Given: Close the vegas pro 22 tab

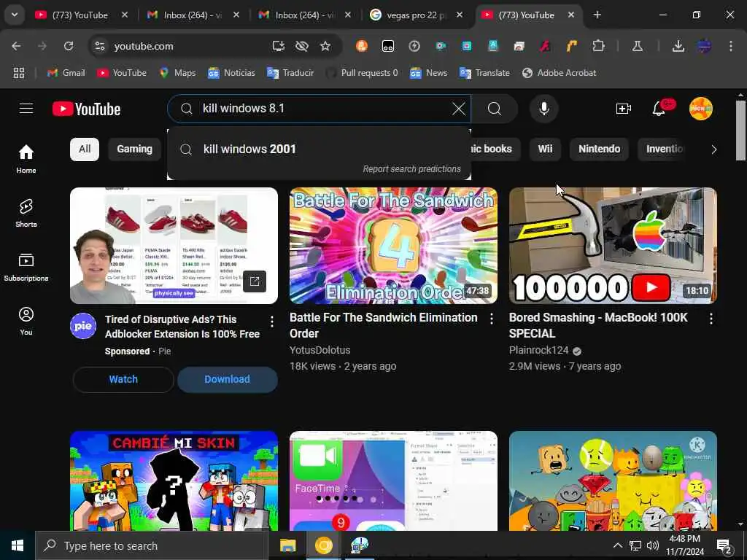Looking at the screenshot, I should click(460, 15).
